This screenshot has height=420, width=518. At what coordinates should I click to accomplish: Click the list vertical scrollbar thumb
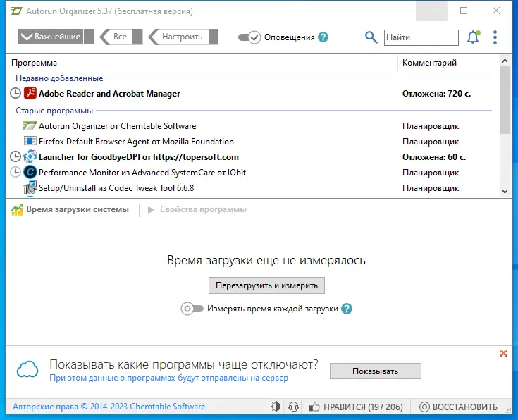(x=505, y=100)
